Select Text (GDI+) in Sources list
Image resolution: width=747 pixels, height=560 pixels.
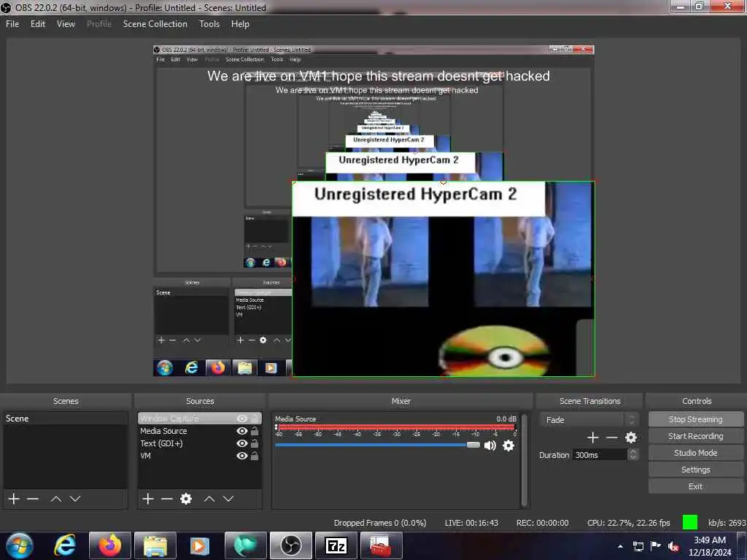tap(200, 443)
